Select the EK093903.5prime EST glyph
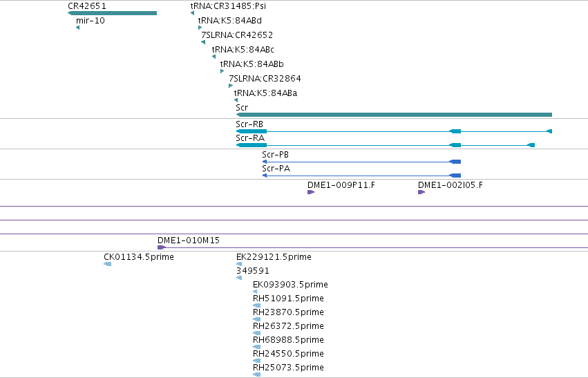Image resolution: width=588 pixels, height=378 pixels. click(255, 292)
